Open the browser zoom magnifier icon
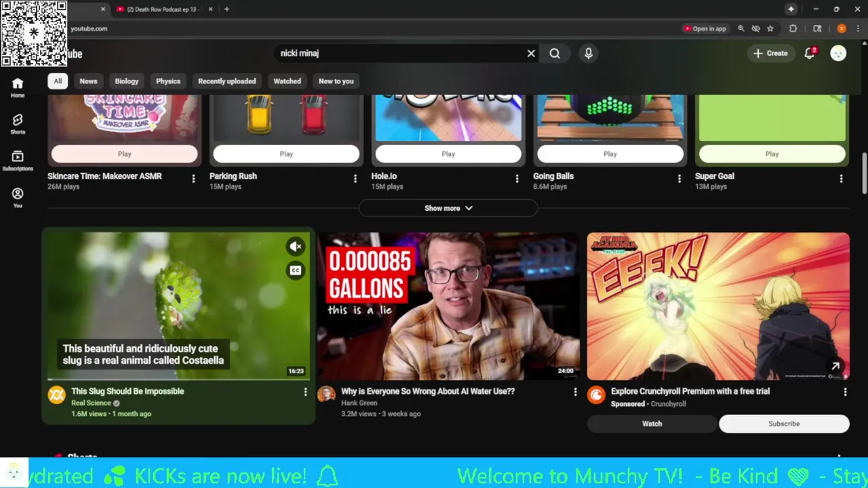This screenshot has height=488, width=868. click(741, 28)
